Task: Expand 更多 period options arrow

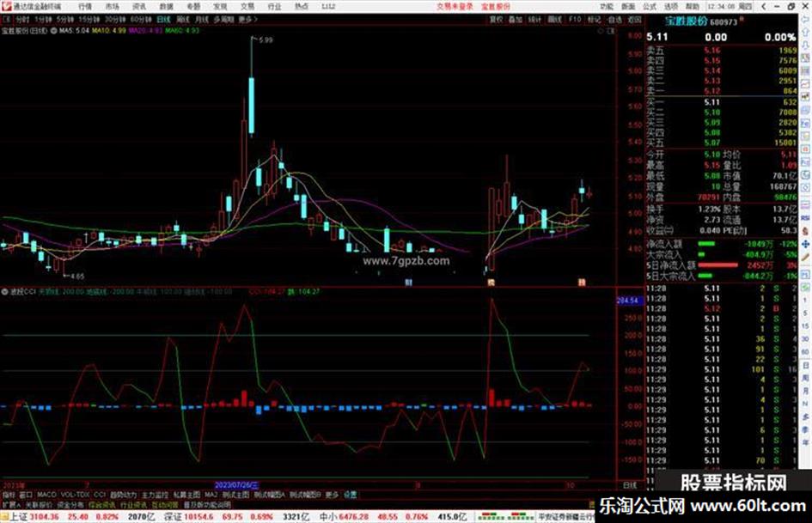Action: tap(248, 19)
